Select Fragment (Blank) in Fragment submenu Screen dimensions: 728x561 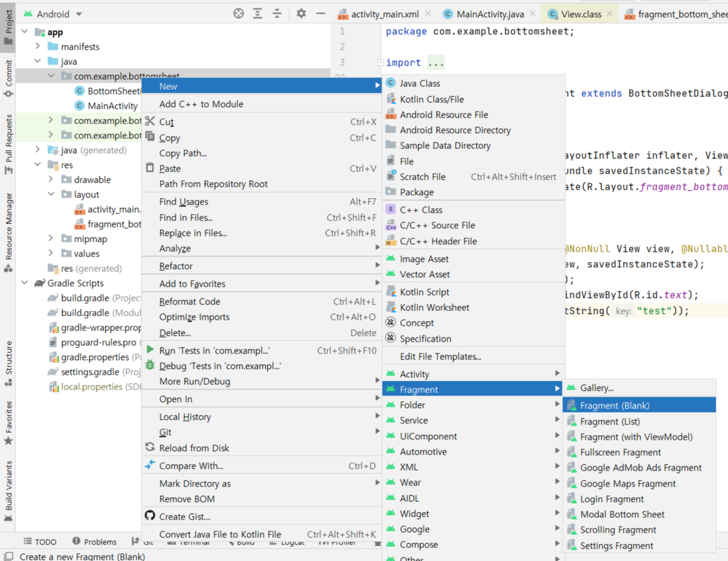(639, 406)
